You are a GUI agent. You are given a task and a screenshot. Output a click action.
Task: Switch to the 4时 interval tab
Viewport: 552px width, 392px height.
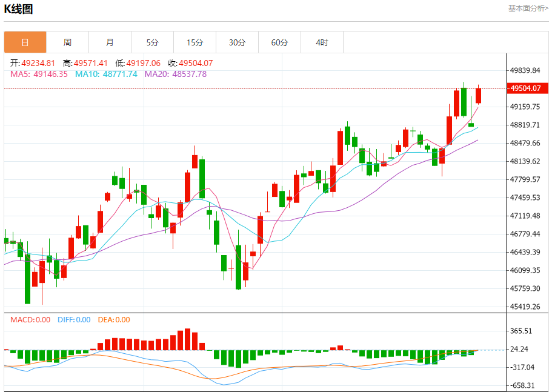(x=322, y=42)
